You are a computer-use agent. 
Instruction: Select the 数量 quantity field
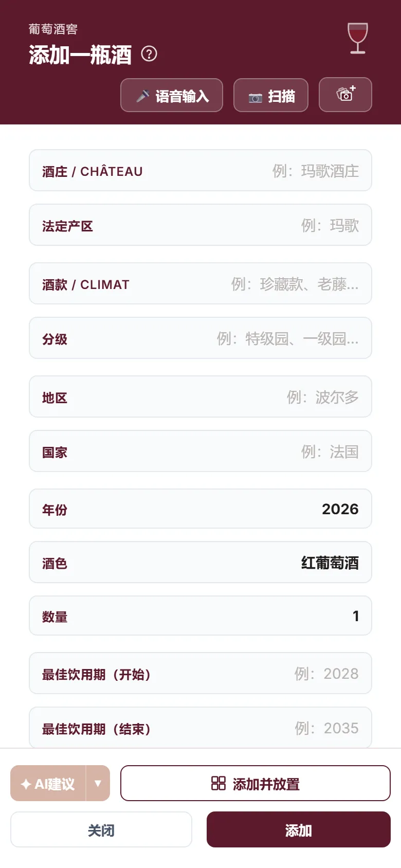click(x=200, y=616)
